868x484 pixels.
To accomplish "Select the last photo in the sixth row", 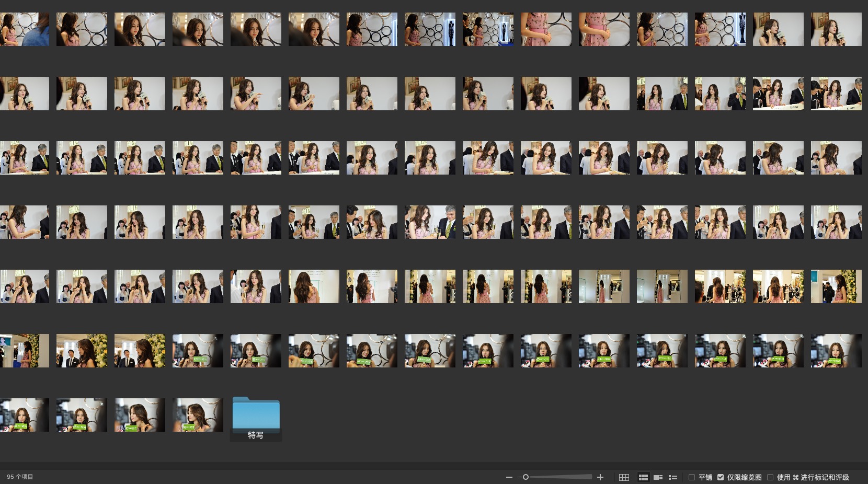I will (x=836, y=351).
